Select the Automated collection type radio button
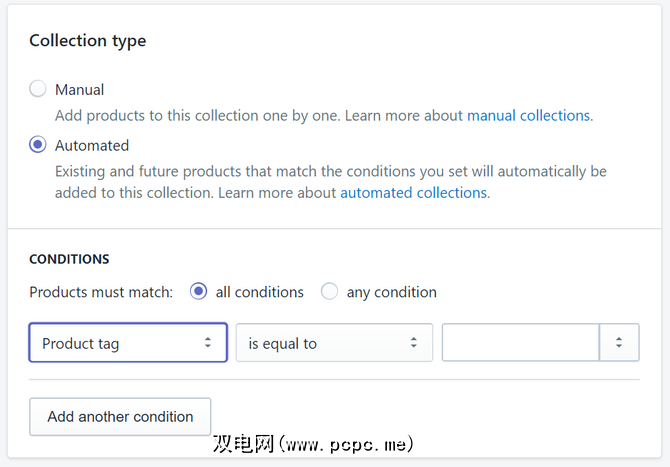This screenshot has height=467, width=670. (38, 145)
